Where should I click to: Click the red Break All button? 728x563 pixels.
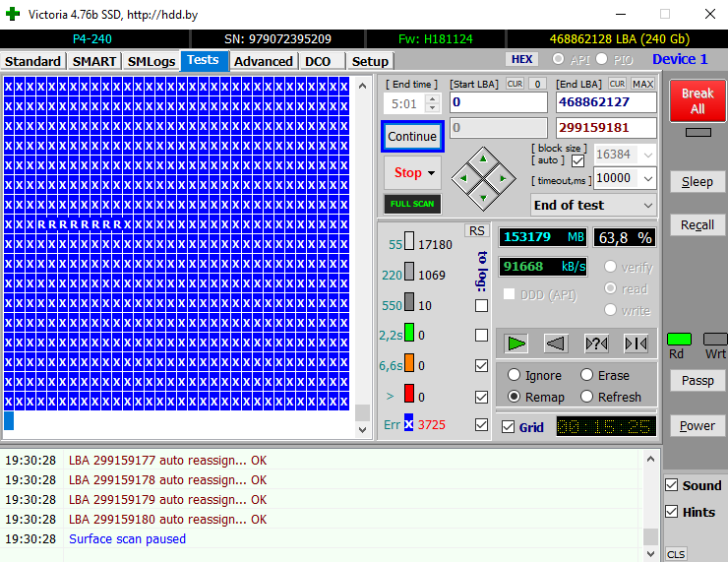tap(698, 100)
